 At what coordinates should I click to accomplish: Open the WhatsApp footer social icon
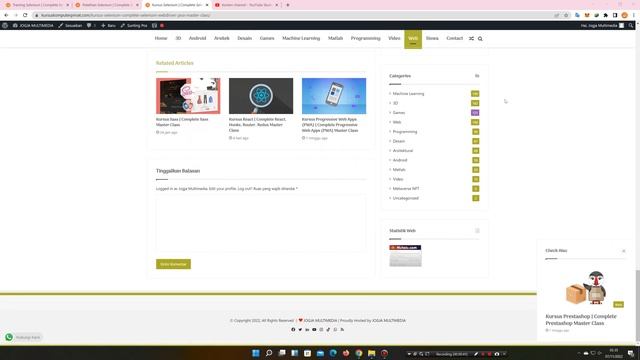click(x=335, y=329)
